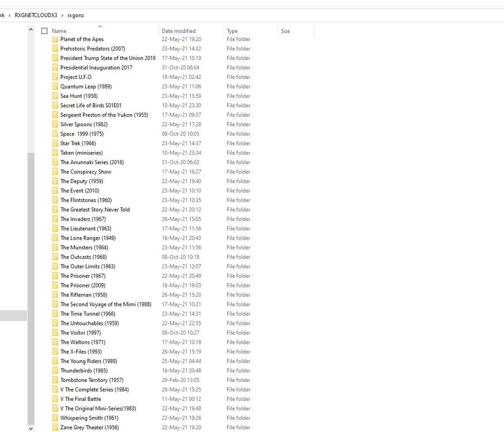Select The Anunnaki Series (2016) folder icon
This screenshot has height=432, width=504.
pyautogui.click(x=55, y=162)
